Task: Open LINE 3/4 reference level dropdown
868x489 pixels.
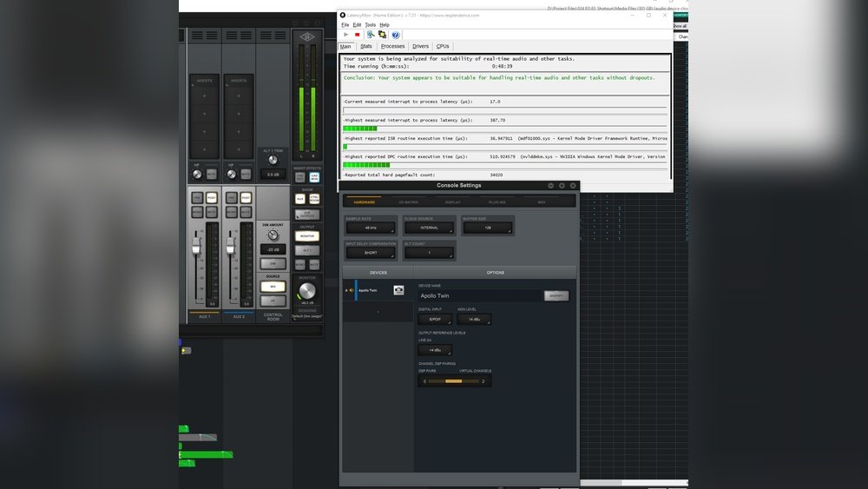Action: [x=435, y=350]
